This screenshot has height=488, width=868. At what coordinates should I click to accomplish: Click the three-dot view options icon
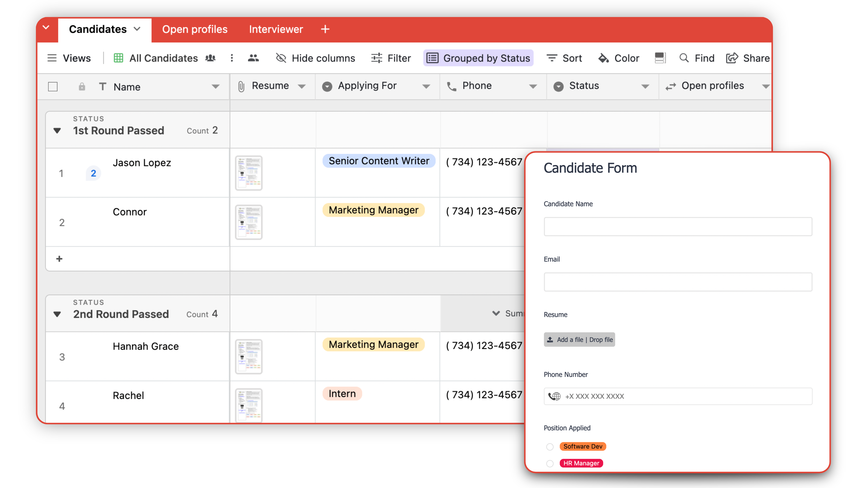232,58
